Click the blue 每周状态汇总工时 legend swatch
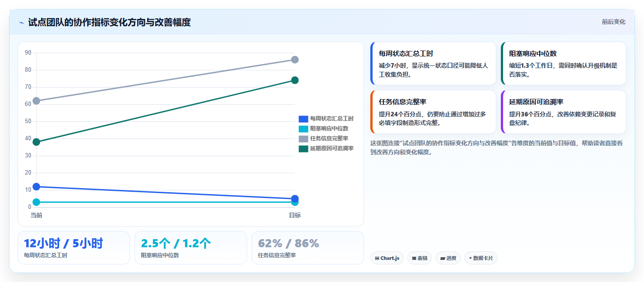This screenshot has height=282, width=644. pyautogui.click(x=303, y=119)
